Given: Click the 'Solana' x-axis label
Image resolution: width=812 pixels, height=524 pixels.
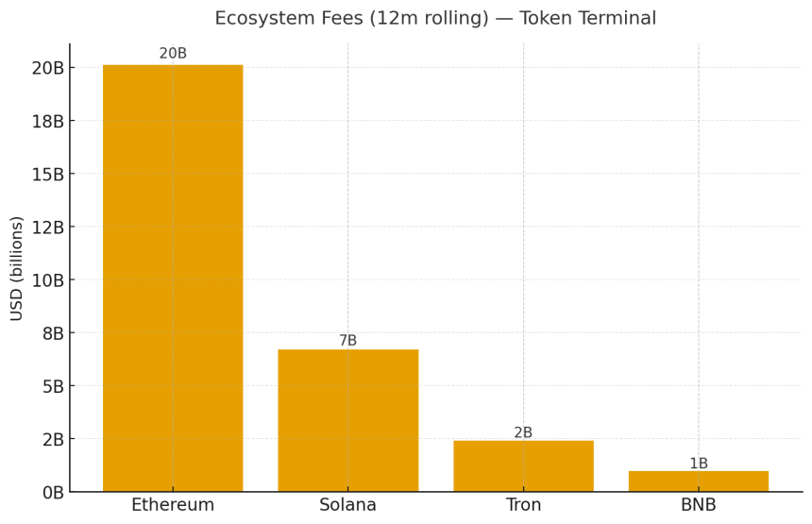Looking at the screenshot, I should [x=347, y=505].
